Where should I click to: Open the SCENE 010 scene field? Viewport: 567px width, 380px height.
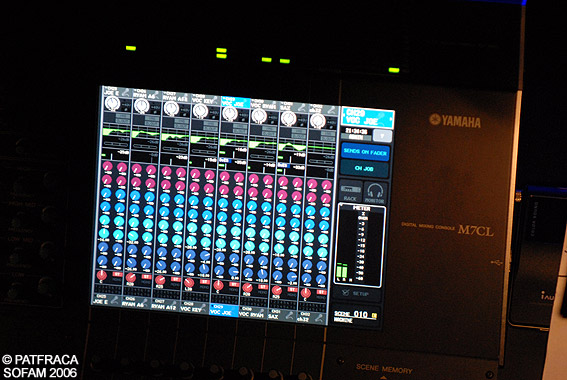pyautogui.click(x=355, y=316)
